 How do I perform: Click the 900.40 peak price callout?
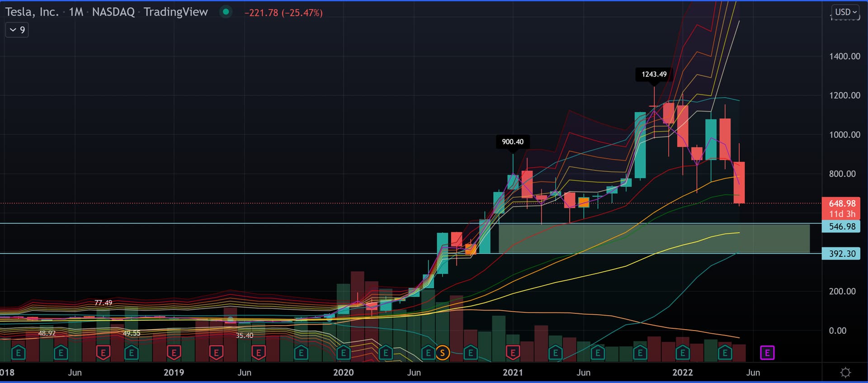513,142
